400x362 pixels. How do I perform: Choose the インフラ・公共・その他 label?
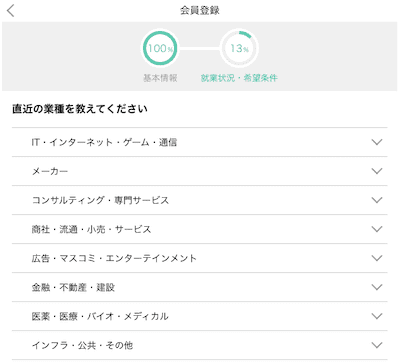click(x=82, y=345)
